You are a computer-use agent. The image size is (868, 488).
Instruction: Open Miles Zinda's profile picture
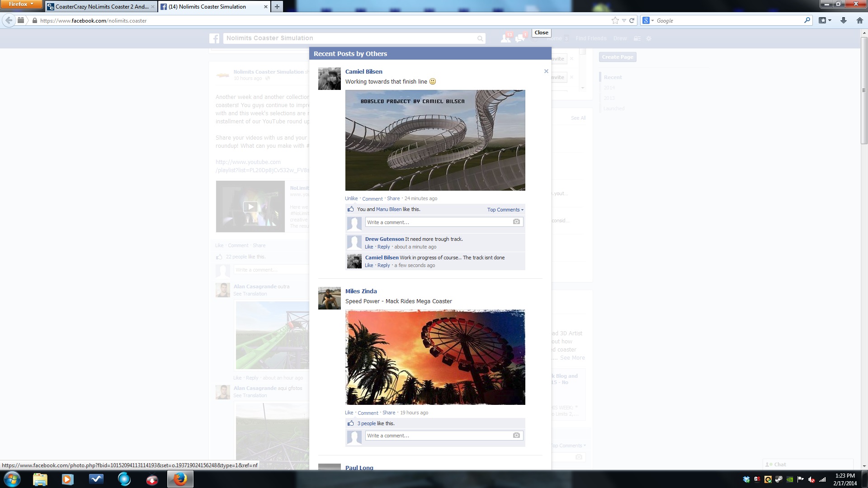329,298
